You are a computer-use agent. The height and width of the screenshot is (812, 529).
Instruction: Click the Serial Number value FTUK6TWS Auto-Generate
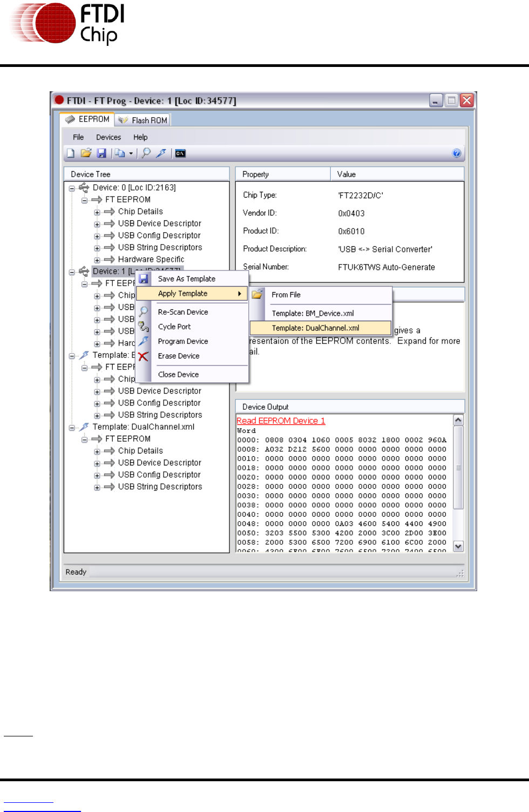tap(386, 267)
